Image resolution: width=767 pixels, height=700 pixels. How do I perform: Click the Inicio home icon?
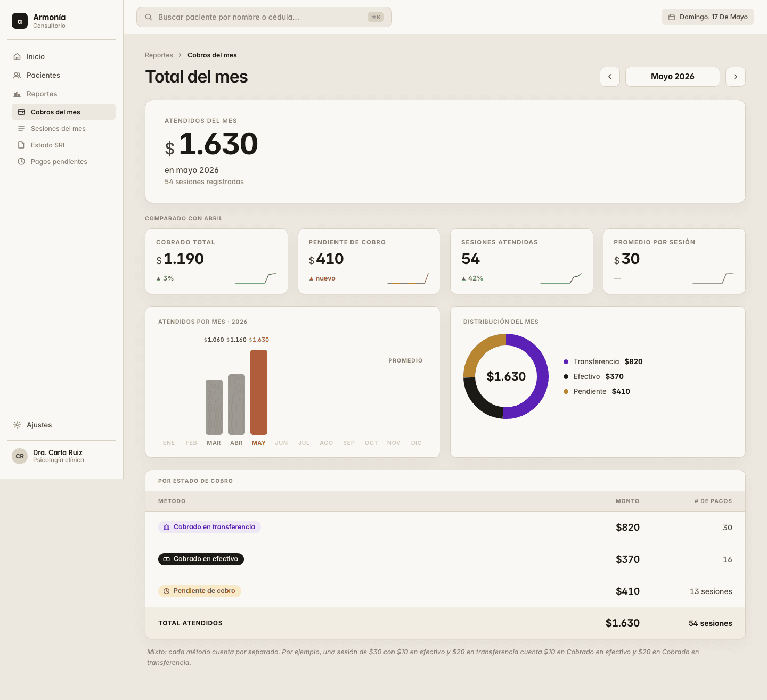pyautogui.click(x=17, y=56)
